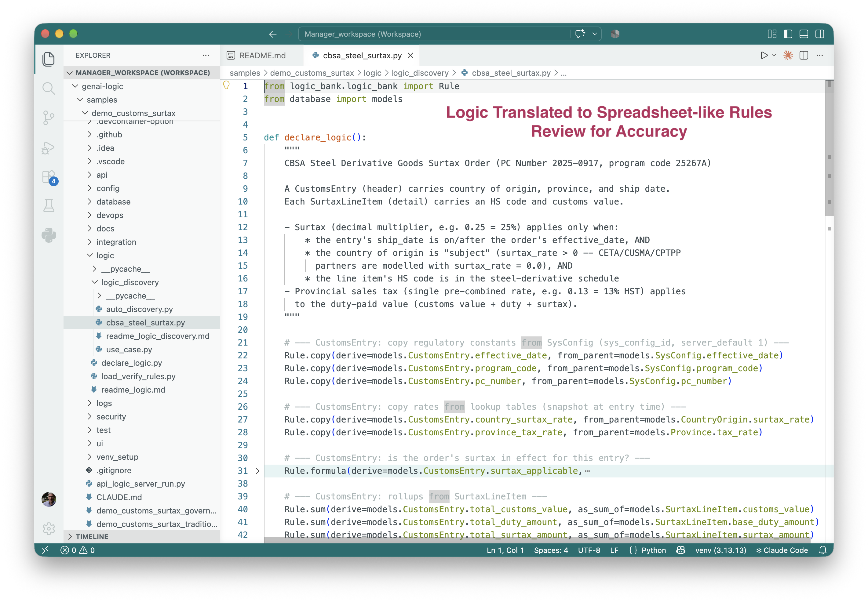Close the cbsa_steel_surtax.py tab

(410, 56)
